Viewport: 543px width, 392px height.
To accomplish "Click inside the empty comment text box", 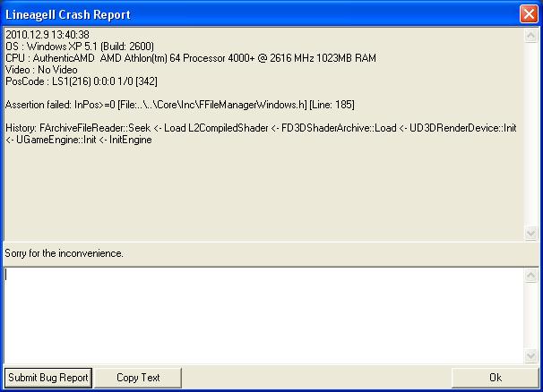I will pyautogui.click(x=263, y=315).
